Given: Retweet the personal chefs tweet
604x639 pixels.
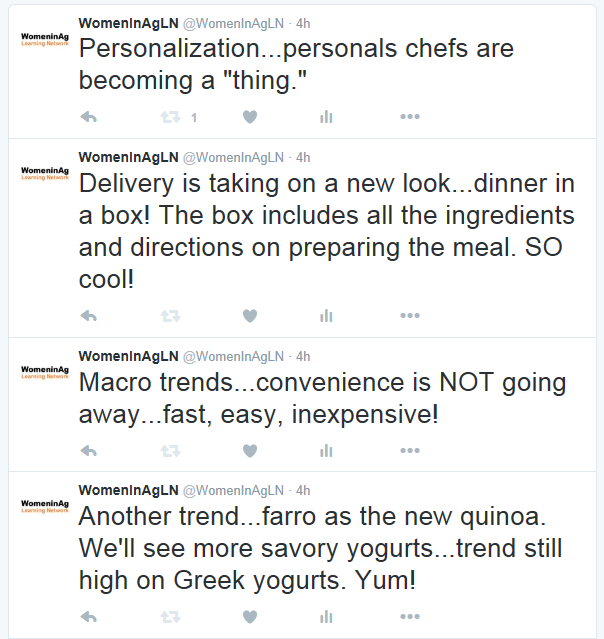Looking at the screenshot, I should tap(170, 117).
